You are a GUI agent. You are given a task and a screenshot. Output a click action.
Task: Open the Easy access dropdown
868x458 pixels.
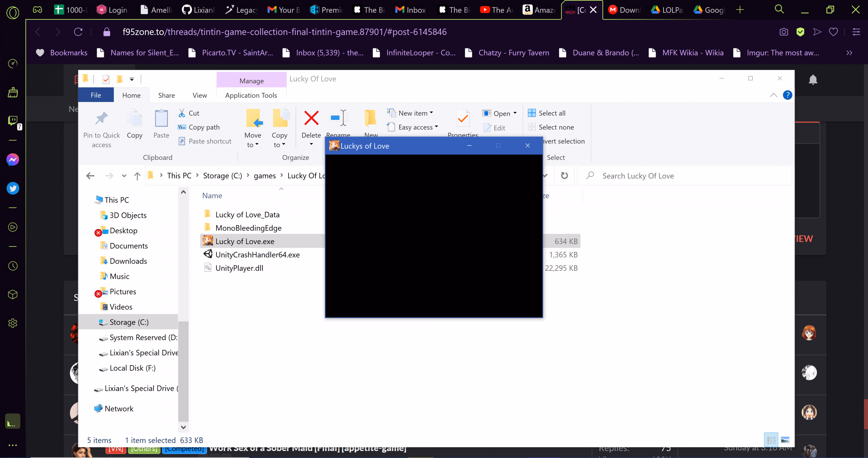point(413,127)
